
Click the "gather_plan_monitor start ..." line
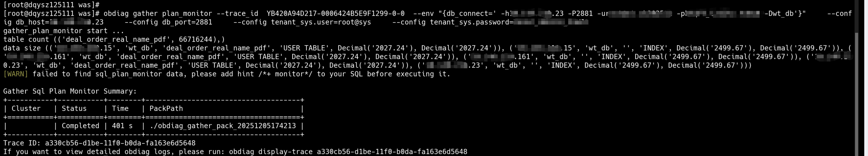pos(64,31)
